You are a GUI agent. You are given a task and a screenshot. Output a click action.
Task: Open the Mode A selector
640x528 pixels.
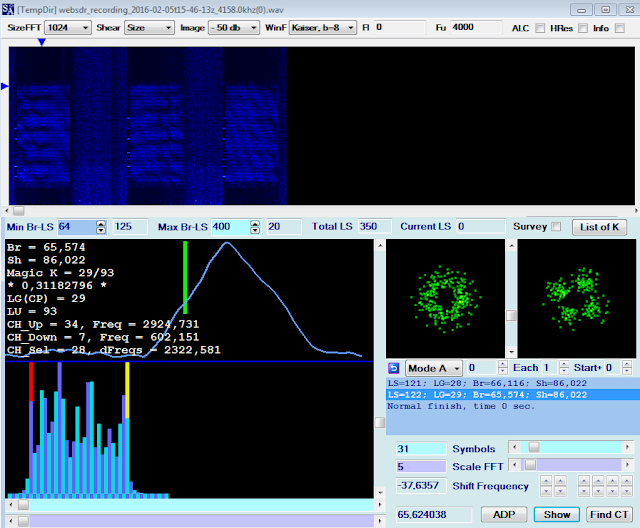pyautogui.click(x=433, y=368)
